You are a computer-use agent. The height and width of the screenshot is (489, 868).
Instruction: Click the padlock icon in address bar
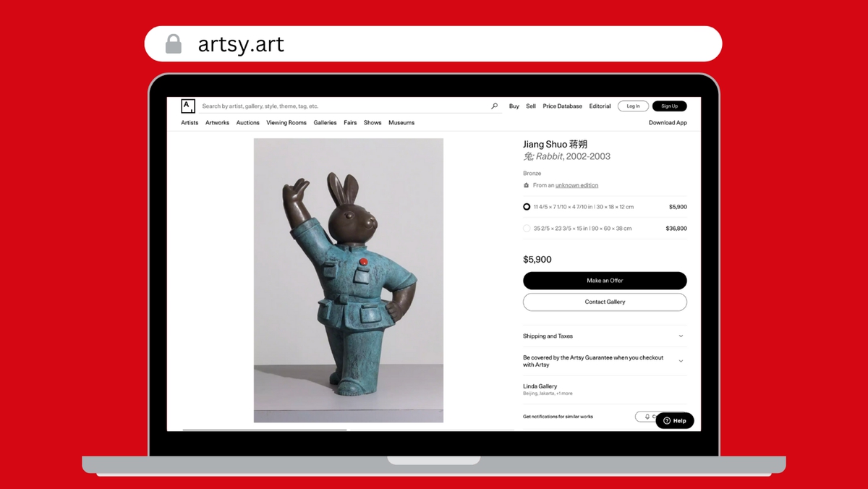(174, 44)
